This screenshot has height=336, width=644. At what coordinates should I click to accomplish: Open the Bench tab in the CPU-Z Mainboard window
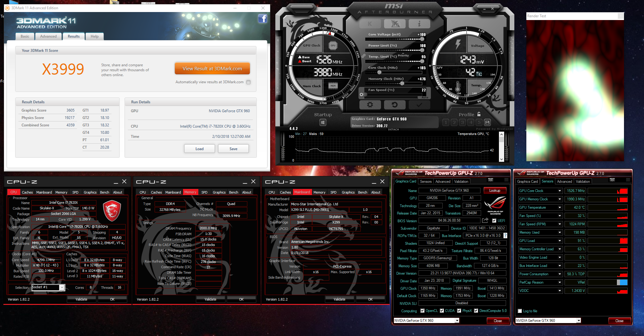tap(363, 192)
